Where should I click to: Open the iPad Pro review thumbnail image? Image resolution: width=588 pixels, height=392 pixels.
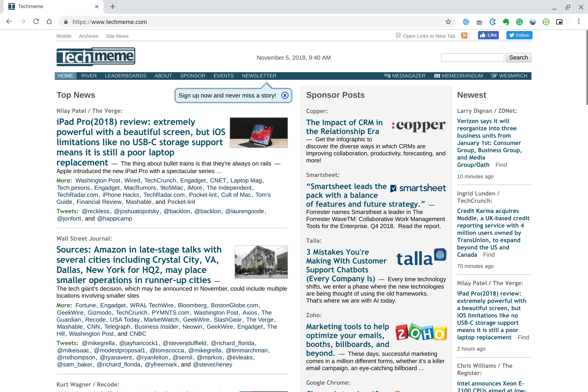pyautogui.click(x=259, y=133)
